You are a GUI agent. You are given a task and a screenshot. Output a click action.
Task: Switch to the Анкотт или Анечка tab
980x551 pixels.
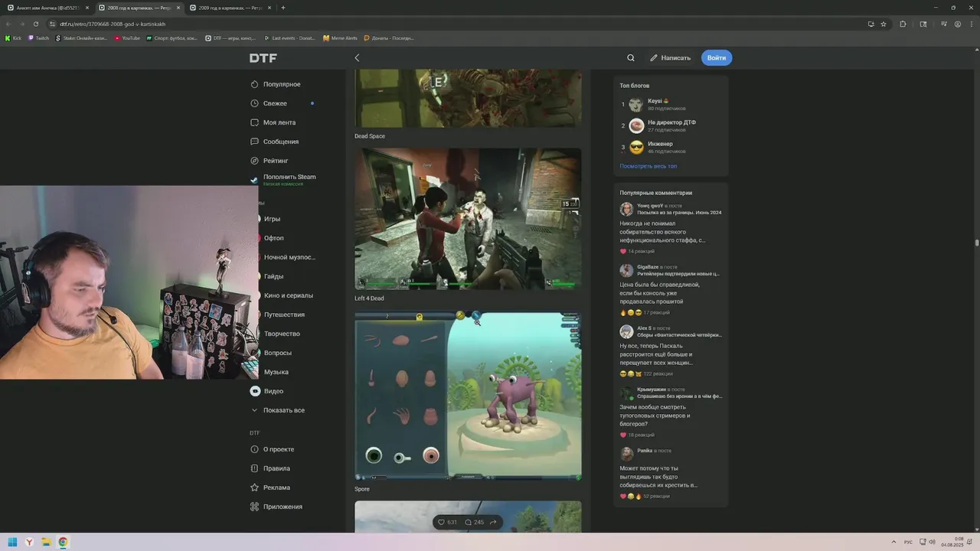[x=47, y=8]
